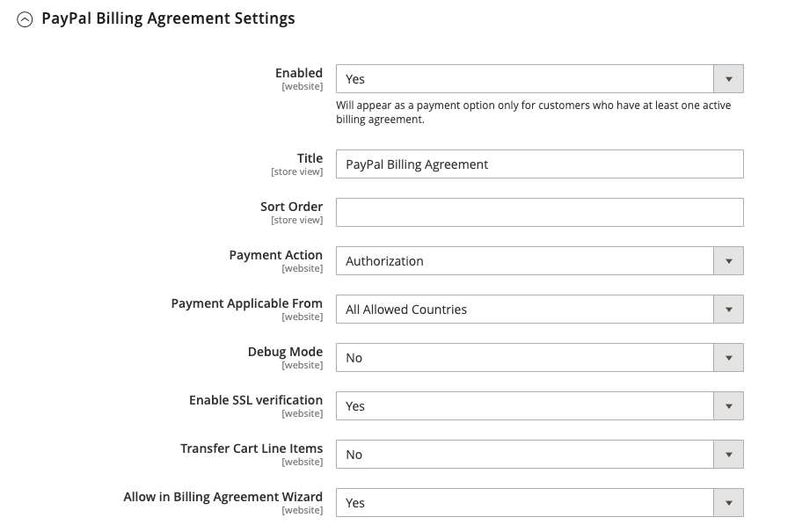
Task: Open the Authorization payment action select
Action: tap(540, 261)
